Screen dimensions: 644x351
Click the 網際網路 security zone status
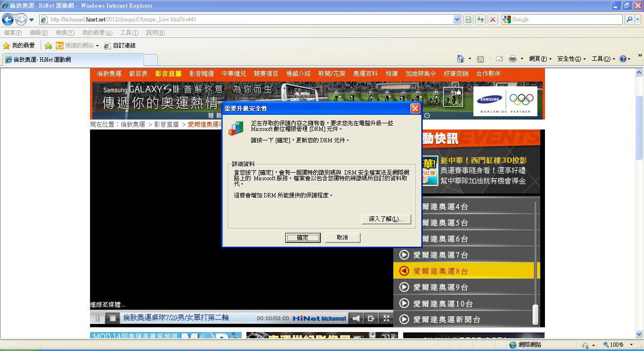point(525,345)
